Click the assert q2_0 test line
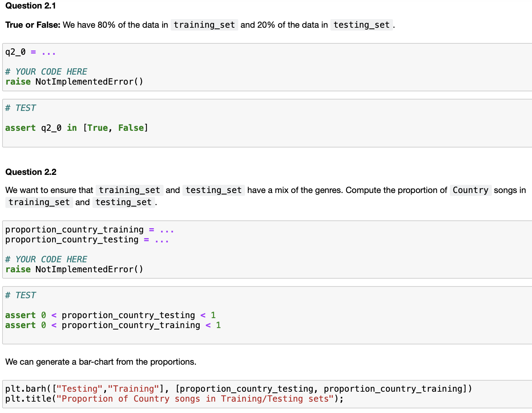Viewport: 532px width, 413px height. [76, 128]
